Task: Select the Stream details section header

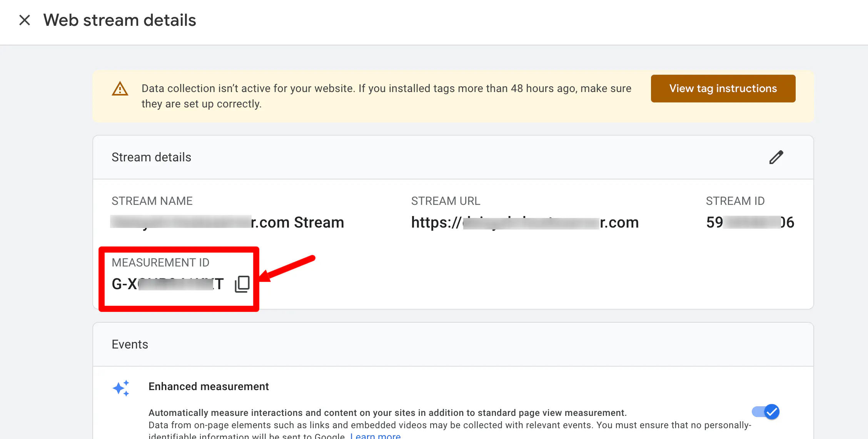Action: tap(151, 157)
